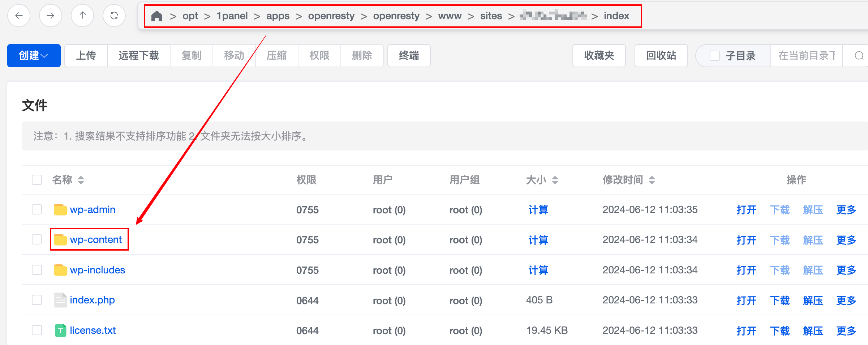
Task: Open 更多 menu for wp-admin
Action: point(846,210)
